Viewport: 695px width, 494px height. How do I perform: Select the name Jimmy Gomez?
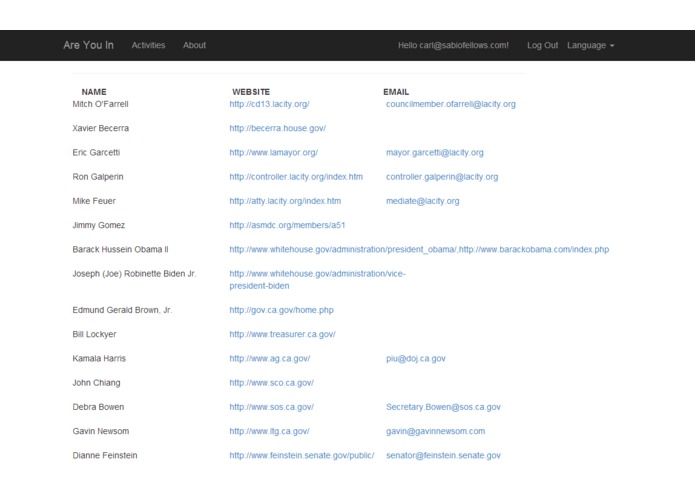tap(98, 225)
